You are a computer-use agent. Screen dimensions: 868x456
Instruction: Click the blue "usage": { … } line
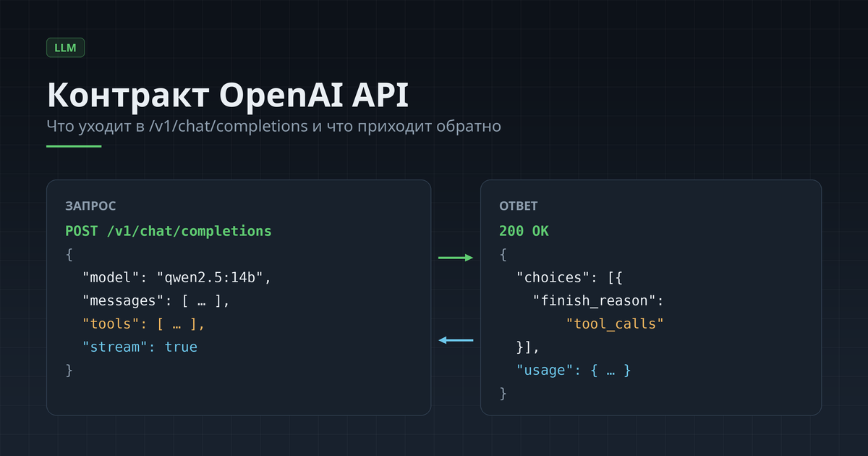[x=574, y=371]
